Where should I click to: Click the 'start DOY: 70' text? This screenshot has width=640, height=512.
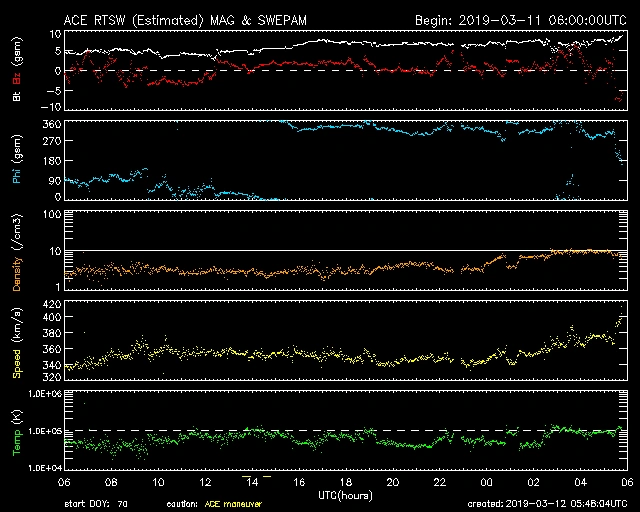tap(96, 504)
